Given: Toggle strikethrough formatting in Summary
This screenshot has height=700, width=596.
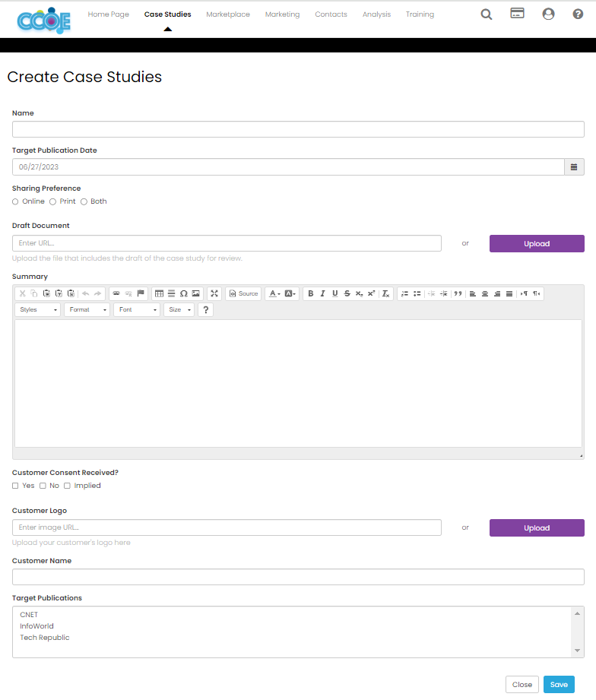Looking at the screenshot, I should 347,293.
